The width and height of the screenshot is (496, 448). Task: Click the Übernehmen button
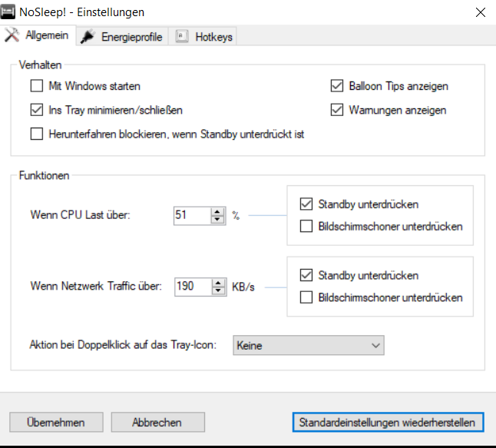click(56, 422)
